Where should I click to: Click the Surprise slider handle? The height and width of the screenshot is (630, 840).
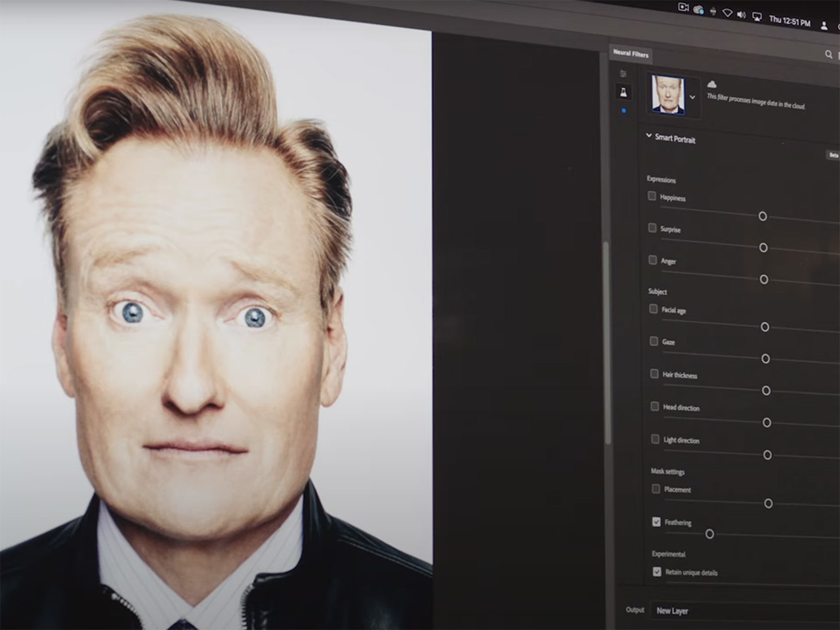click(763, 247)
